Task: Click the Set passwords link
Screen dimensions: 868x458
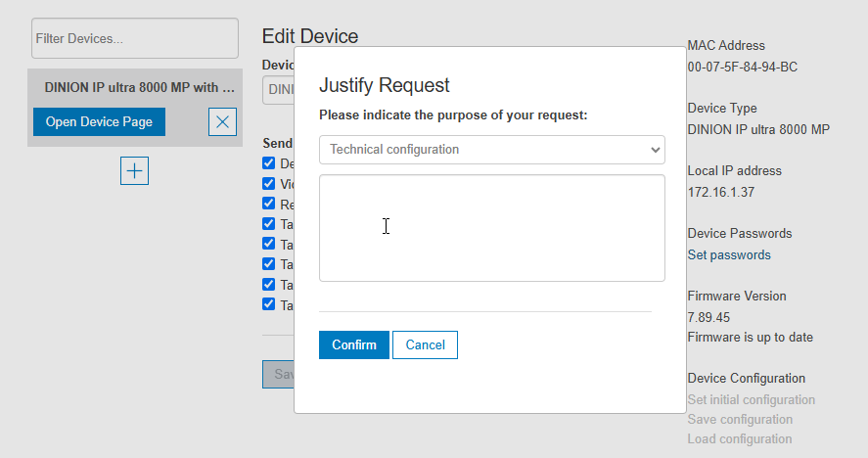Action: pyautogui.click(x=729, y=255)
